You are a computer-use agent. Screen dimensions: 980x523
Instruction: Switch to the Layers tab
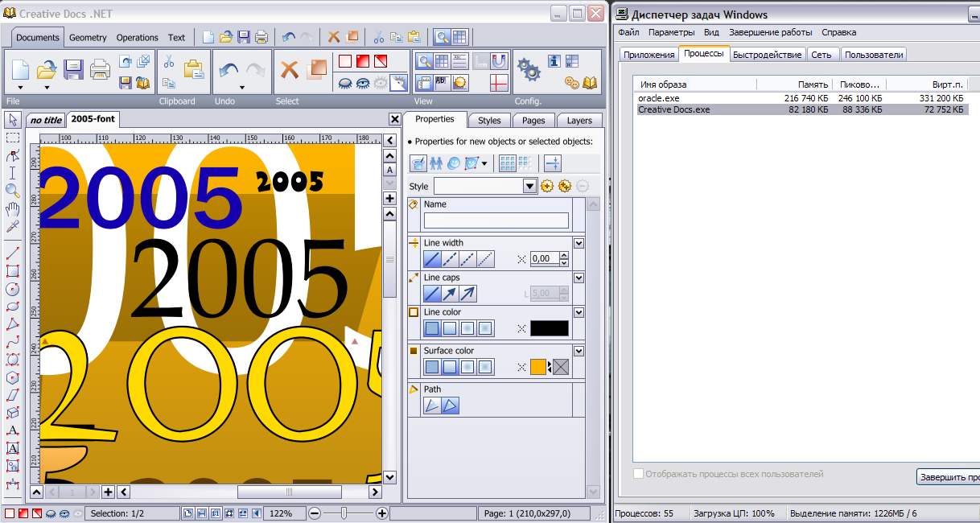[x=579, y=121]
